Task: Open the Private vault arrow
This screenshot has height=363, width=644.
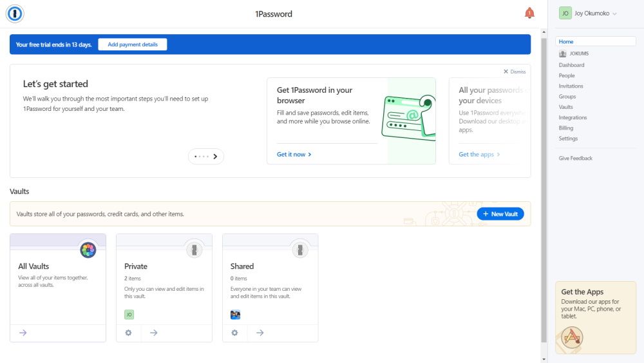Action: 154,333
